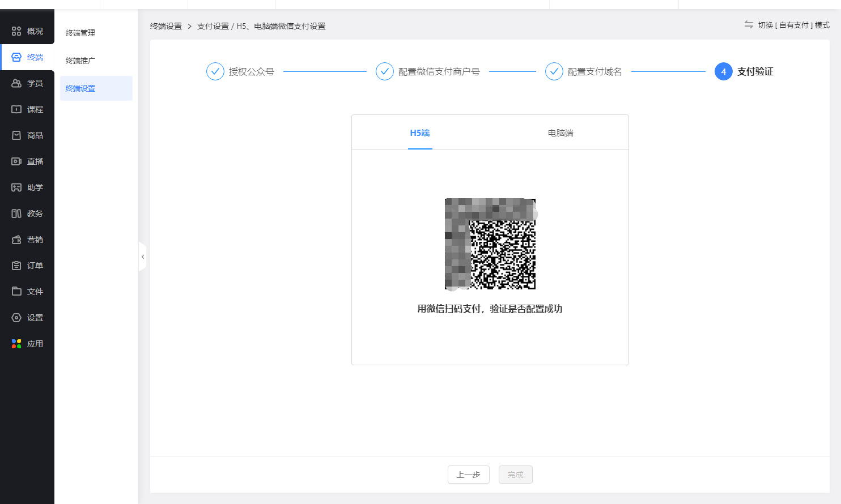Click 切换[自有支付]模式 link
Image resolution: width=841 pixels, height=504 pixels.
click(x=793, y=25)
